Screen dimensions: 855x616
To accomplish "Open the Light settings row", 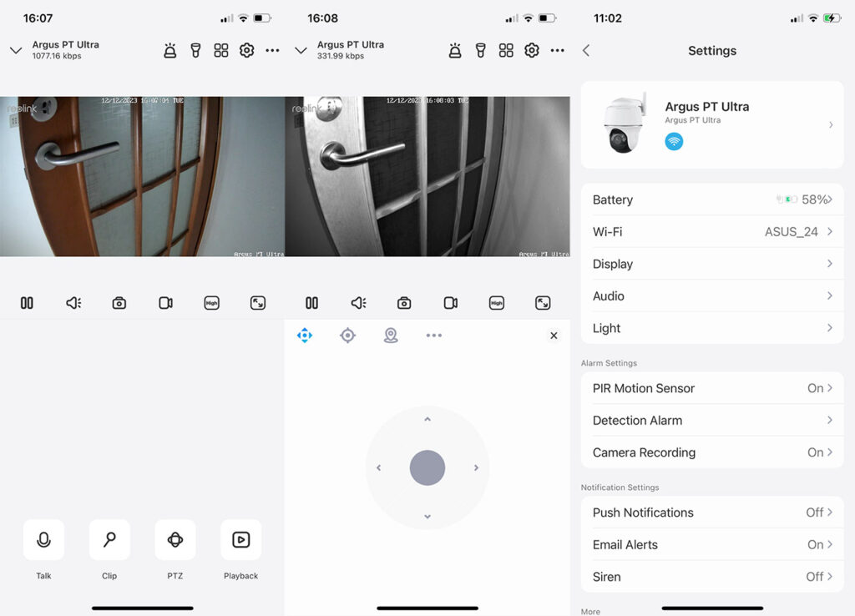I will pos(713,328).
